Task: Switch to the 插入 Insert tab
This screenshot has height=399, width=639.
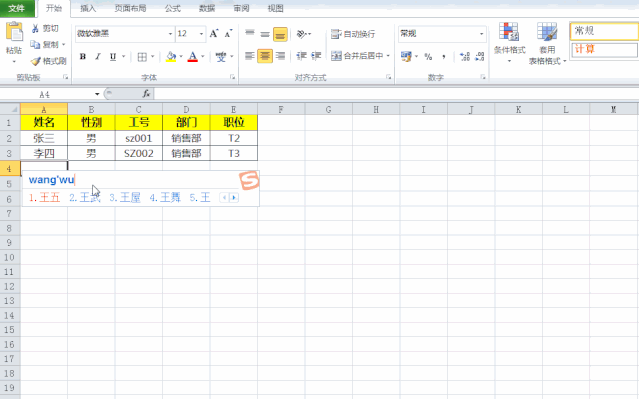Action: (88, 8)
